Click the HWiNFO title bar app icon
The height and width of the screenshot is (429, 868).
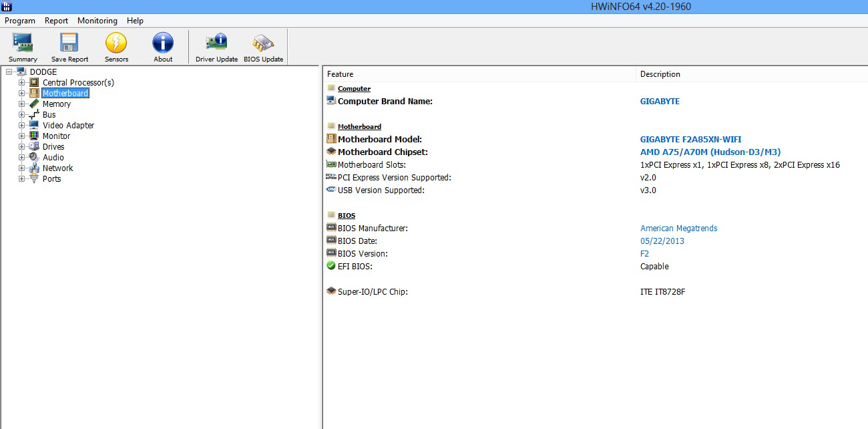(7, 6)
